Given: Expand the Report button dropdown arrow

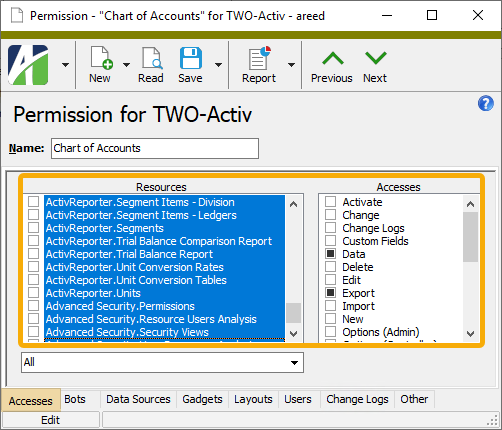Looking at the screenshot, I should coord(291,65).
